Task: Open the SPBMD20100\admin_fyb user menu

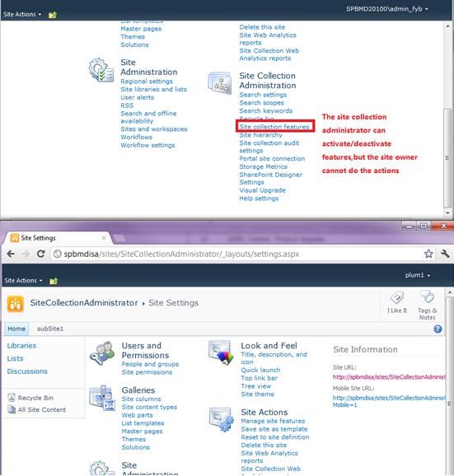Action: [x=387, y=9]
